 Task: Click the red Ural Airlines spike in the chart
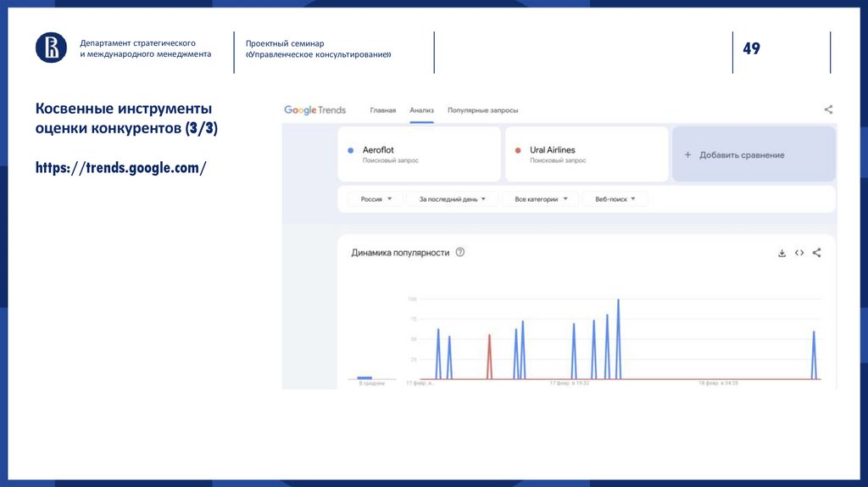[489, 356]
